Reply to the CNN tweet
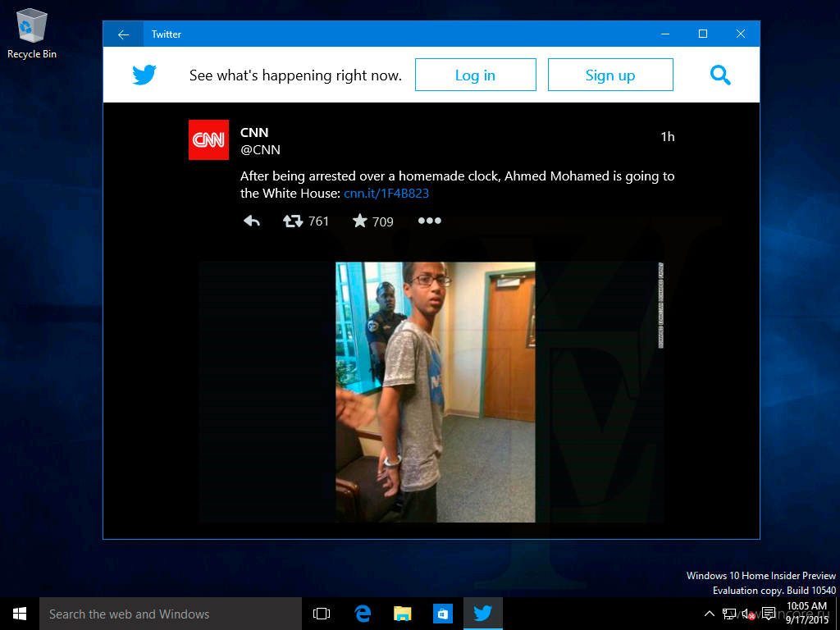Screen dimensions: 840x630 pyautogui.click(x=251, y=221)
